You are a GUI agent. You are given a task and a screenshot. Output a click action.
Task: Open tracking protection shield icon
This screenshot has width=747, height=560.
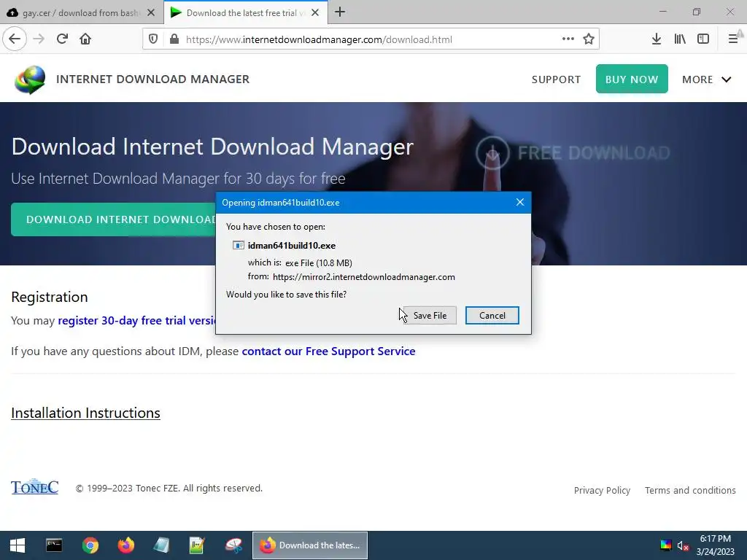[153, 39]
